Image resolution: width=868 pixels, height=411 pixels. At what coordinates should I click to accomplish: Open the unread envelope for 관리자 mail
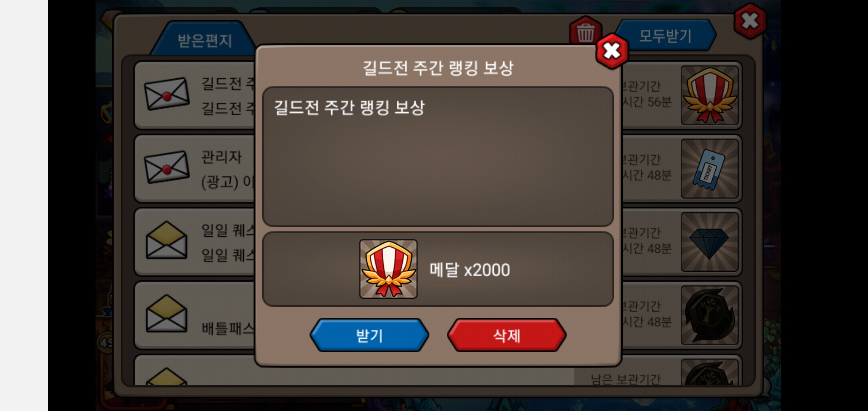click(x=167, y=167)
